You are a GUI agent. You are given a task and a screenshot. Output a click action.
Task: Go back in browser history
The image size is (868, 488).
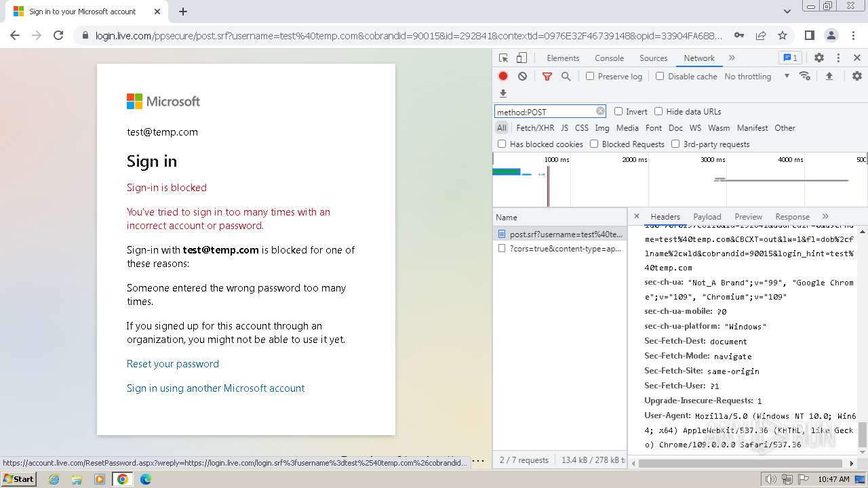pyautogui.click(x=15, y=35)
